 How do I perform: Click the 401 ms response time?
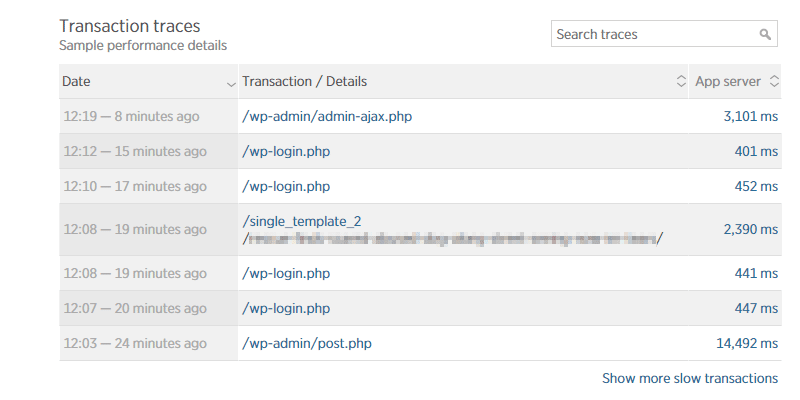tap(755, 151)
